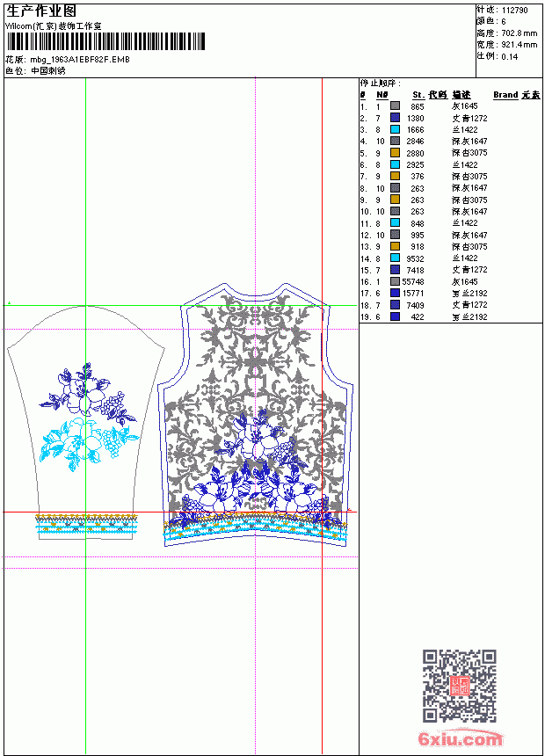Click the large gray swatch in row 16
The width and height of the screenshot is (545, 756).
pos(395,281)
